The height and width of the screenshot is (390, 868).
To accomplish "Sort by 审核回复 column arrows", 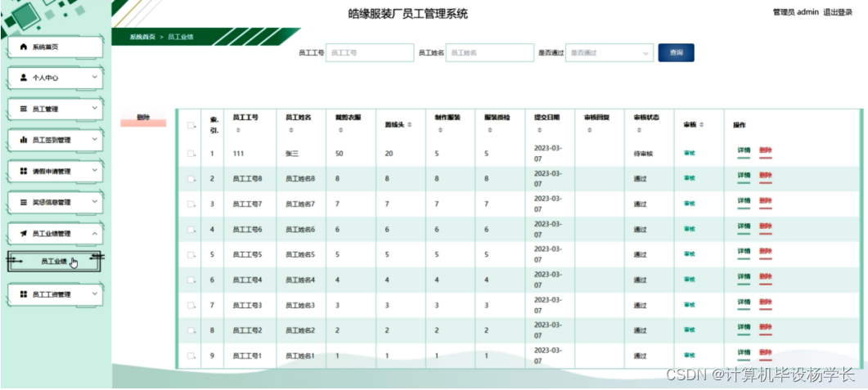I will coord(590,131).
